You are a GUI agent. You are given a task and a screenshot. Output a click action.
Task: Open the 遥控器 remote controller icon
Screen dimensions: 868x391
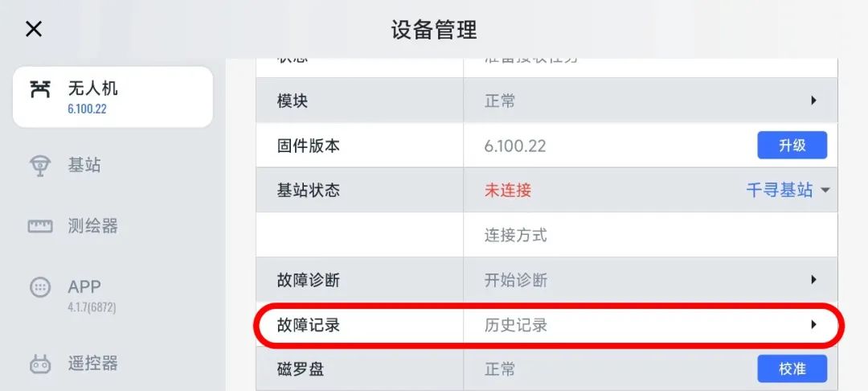[39, 364]
